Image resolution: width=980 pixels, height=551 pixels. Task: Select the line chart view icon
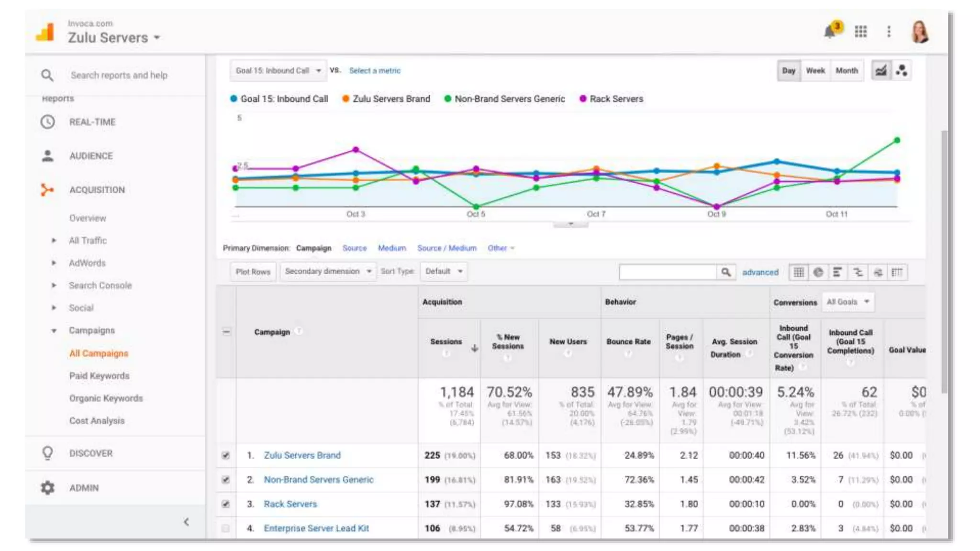coord(880,71)
